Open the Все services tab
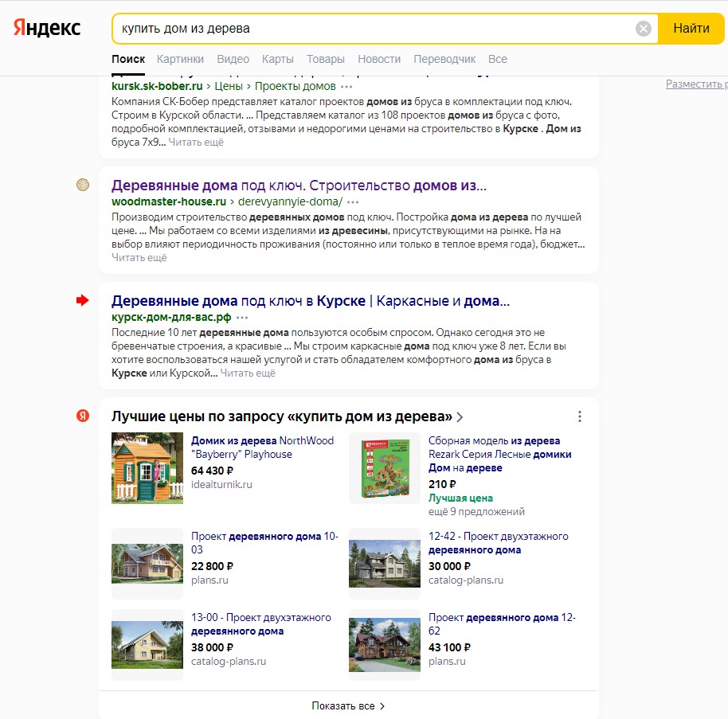Image resolution: width=728 pixels, height=719 pixels. tap(498, 59)
